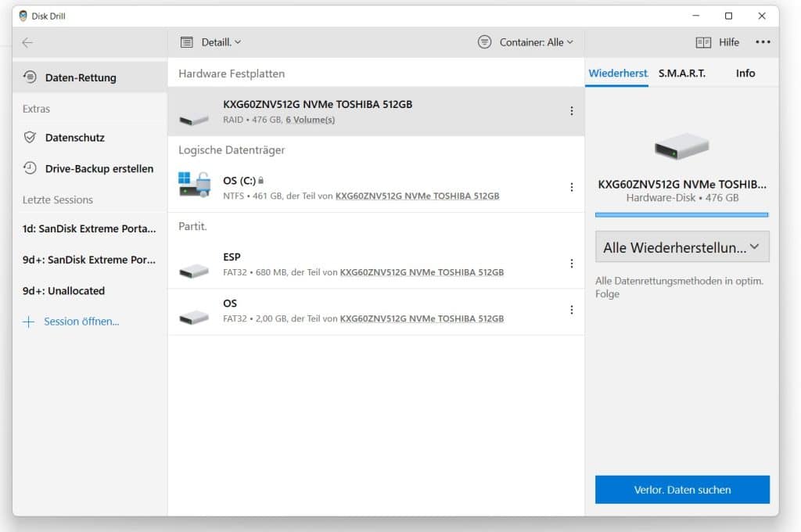Click the Logische Datenträger section header

(x=232, y=149)
